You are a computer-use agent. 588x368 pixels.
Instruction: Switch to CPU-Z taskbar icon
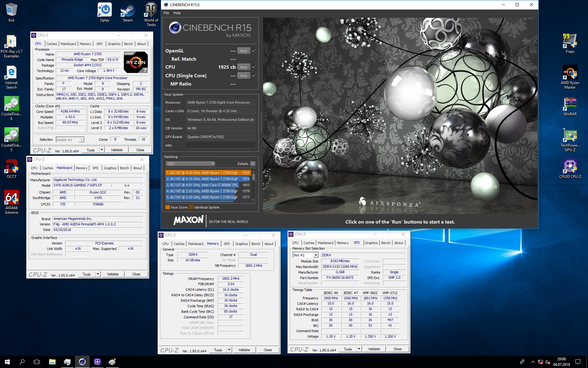coord(97,362)
